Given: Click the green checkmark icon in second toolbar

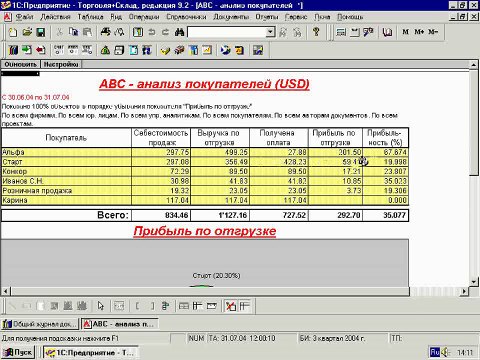Looking at the screenshot, I should [x=165, y=50].
